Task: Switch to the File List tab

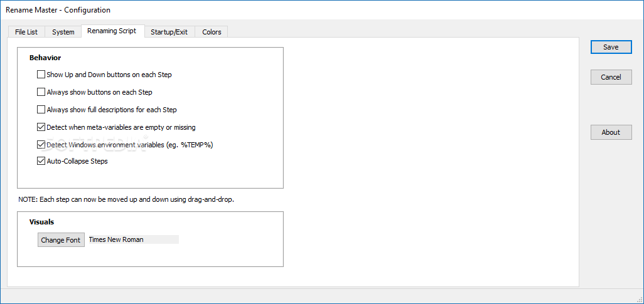Action: pyautogui.click(x=26, y=32)
